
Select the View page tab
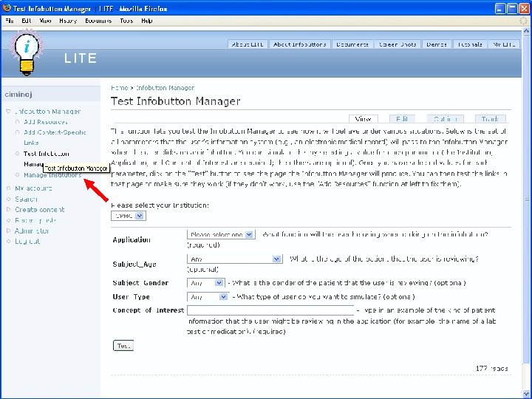pyautogui.click(x=363, y=119)
